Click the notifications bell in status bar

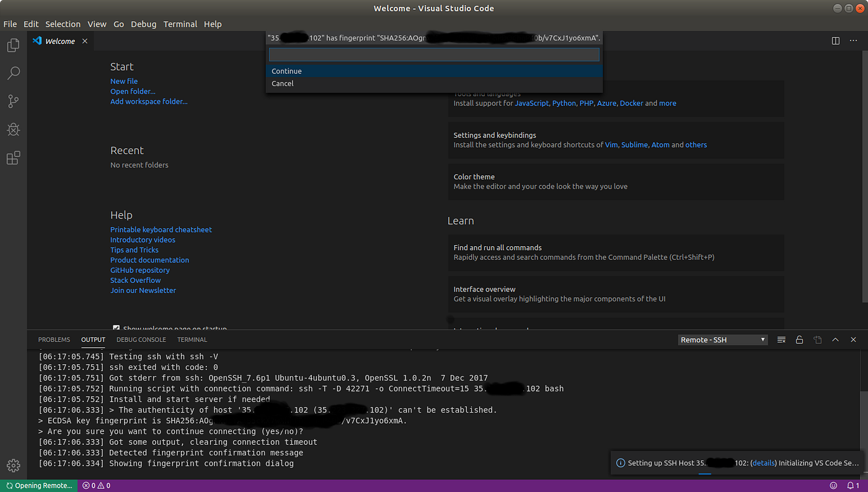pos(851,485)
